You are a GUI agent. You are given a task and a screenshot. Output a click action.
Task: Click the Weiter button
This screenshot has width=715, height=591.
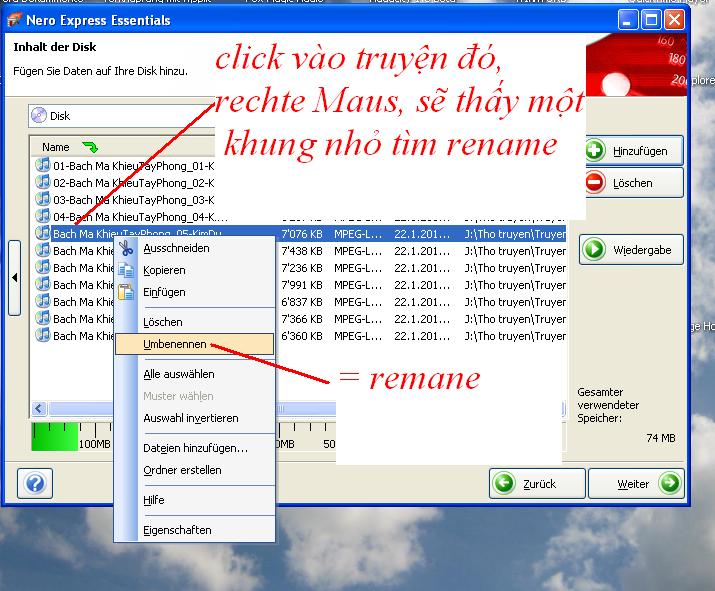coord(635,484)
